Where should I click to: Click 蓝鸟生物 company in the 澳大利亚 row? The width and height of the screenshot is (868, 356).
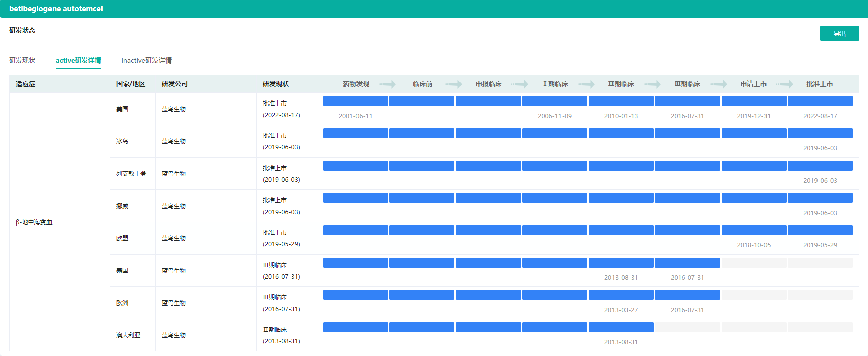coord(174,335)
